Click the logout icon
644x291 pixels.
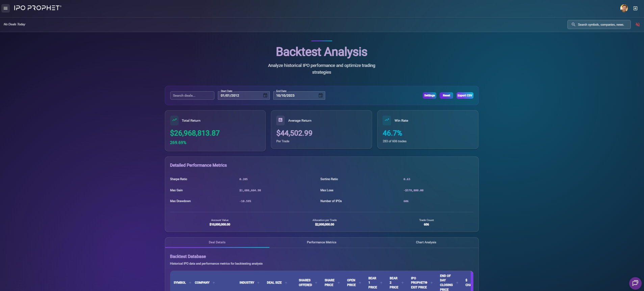635,8
